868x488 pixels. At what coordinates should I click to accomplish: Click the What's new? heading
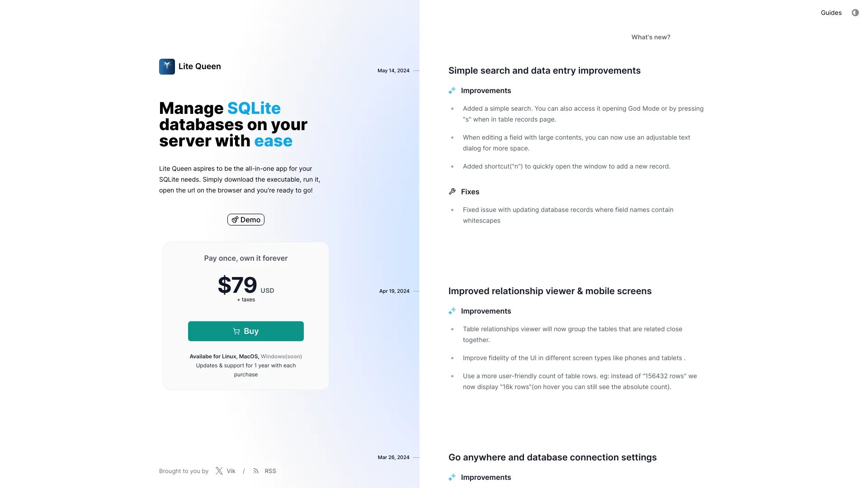point(651,37)
